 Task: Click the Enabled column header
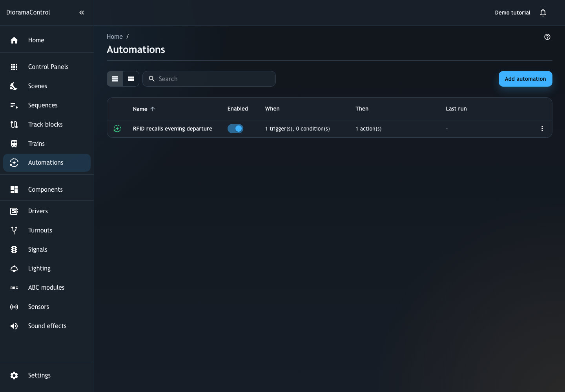tap(238, 109)
